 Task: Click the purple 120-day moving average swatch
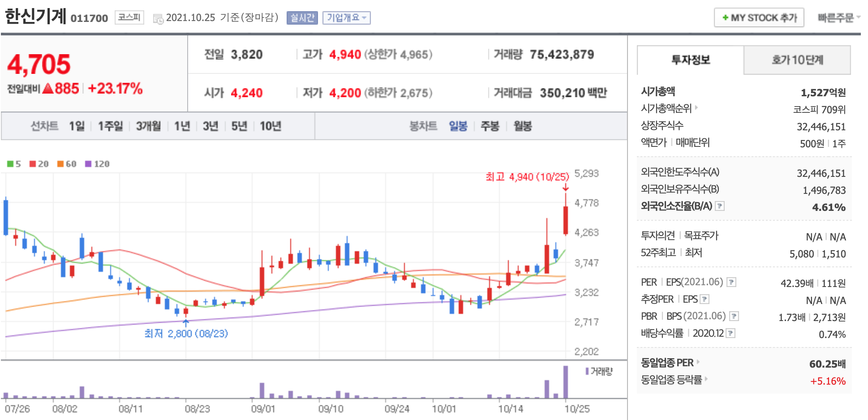[88, 164]
